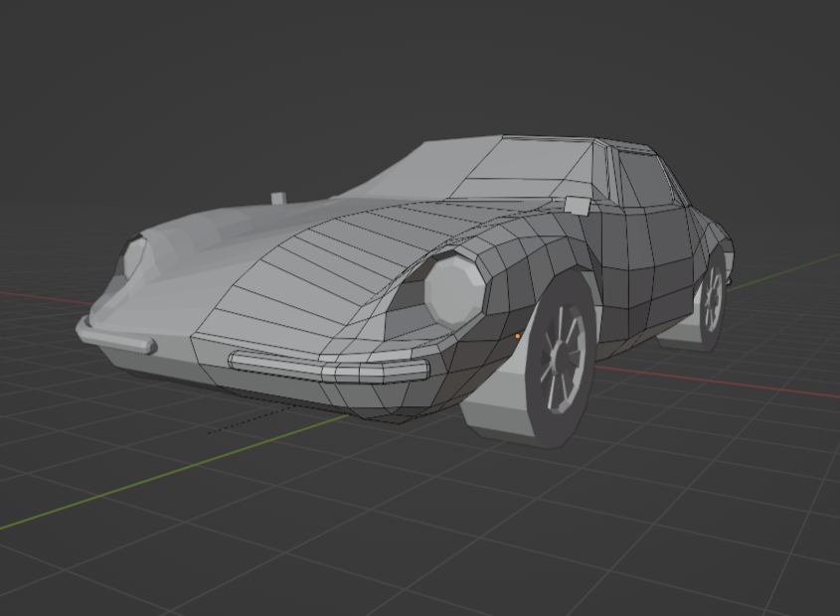Screen dimensions: 840x616
Task: Select the rear wheel of the car
Action: [x=713, y=299]
